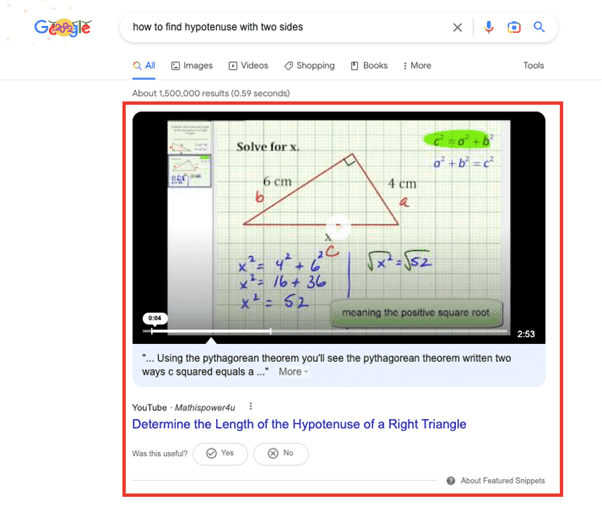Open About Featured Snippets link
602x507 pixels.
click(503, 481)
